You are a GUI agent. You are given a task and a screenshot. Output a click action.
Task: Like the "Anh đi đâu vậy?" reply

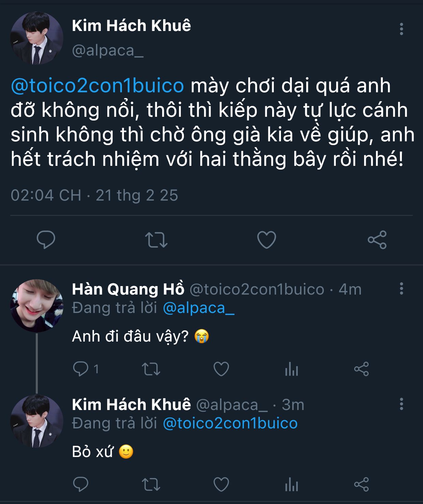point(221,369)
